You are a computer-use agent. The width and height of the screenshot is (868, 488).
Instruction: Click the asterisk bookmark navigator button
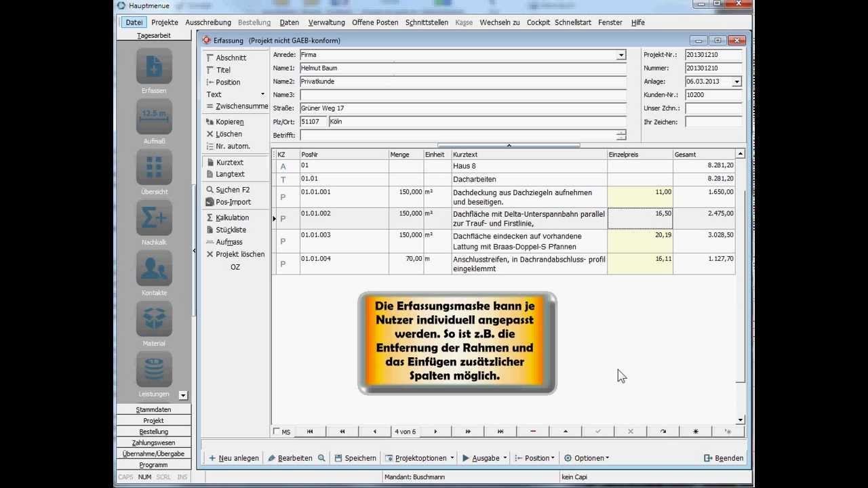click(x=696, y=432)
